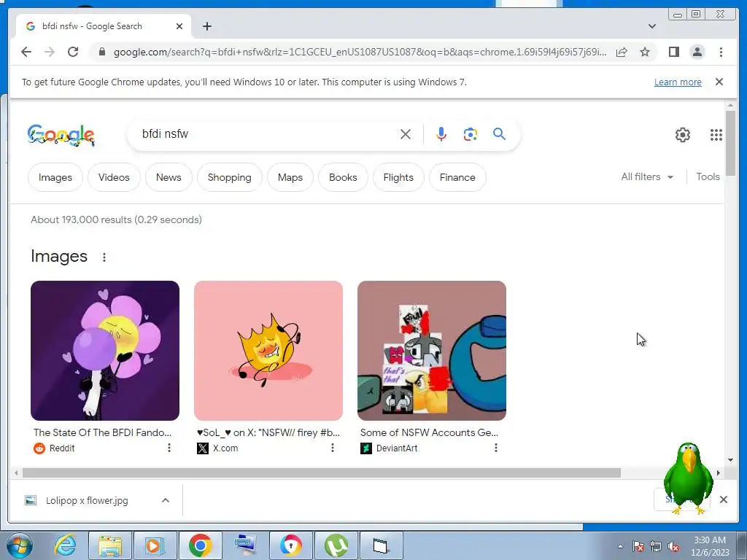Open the All filters dropdown
This screenshot has width=747, height=560.
tap(647, 176)
